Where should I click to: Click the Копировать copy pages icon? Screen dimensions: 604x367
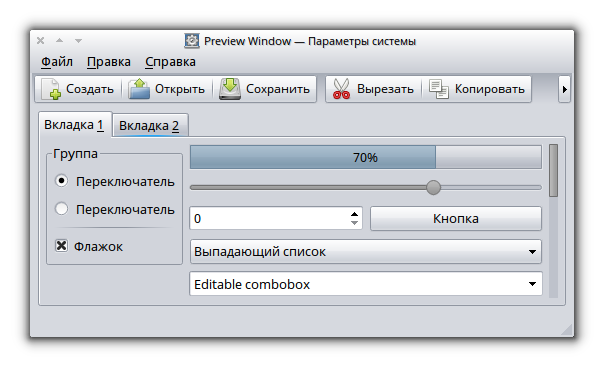[439, 89]
